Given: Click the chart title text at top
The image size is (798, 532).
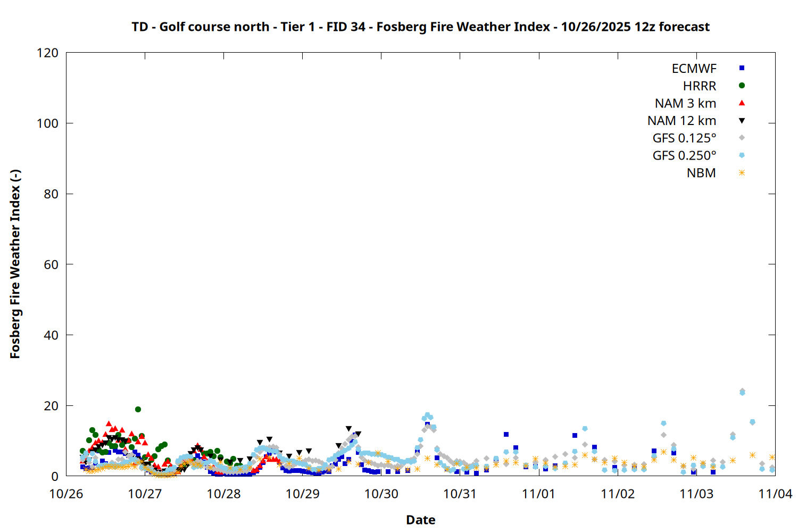Looking at the screenshot, I should click(x=420, y=27).
